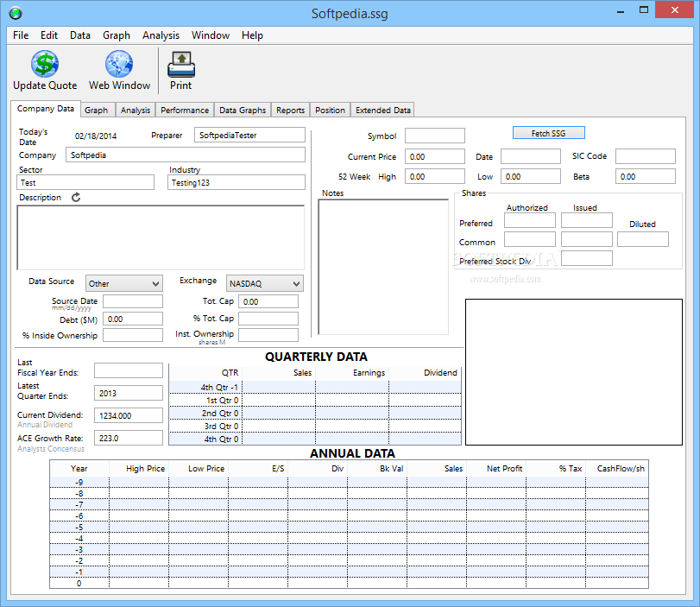Click the Update Quote dollar icon
The height and width of the screenshot is (607, 700).
coord(45,64)
